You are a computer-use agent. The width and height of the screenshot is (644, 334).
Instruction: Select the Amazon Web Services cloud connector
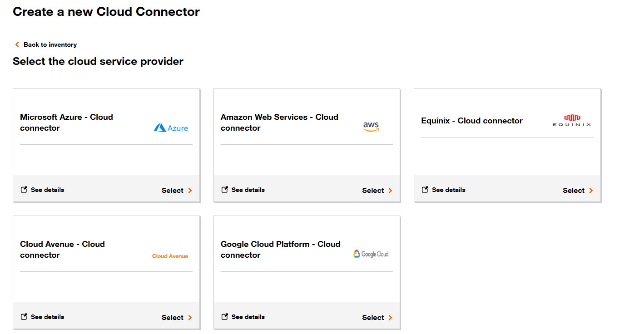(x=377, y=191)
